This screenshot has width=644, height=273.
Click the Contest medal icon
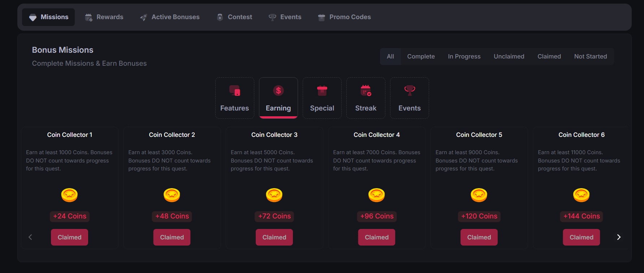pos(220,17)
